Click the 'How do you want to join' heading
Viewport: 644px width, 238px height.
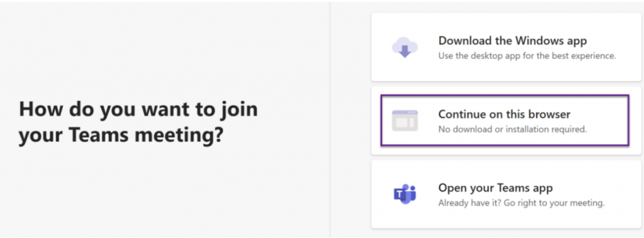[x=138, y=109]
